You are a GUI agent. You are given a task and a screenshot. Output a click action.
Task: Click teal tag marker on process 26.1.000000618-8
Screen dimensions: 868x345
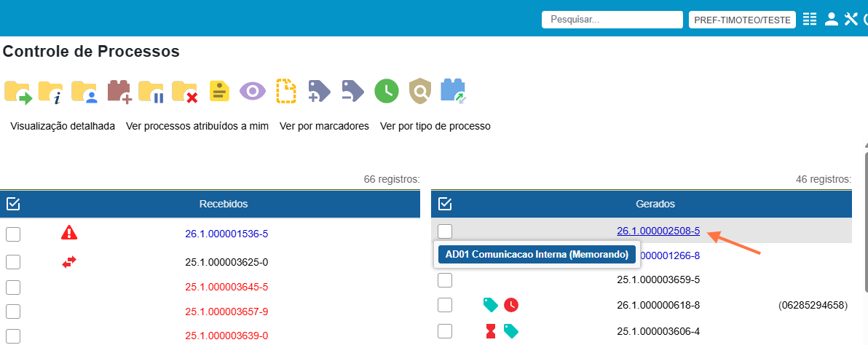tap(491, 304)
